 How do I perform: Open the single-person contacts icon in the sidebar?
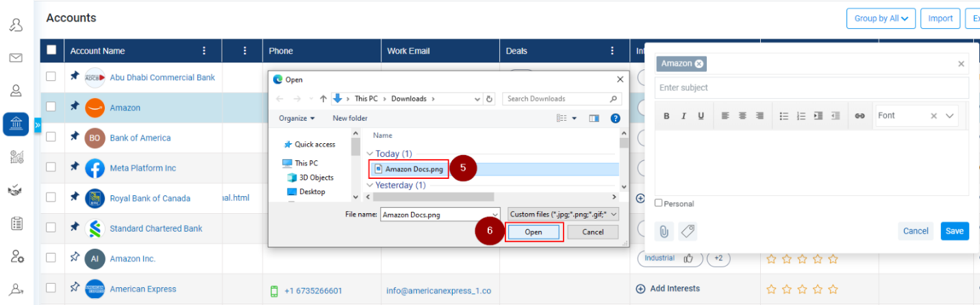(16, 90)
